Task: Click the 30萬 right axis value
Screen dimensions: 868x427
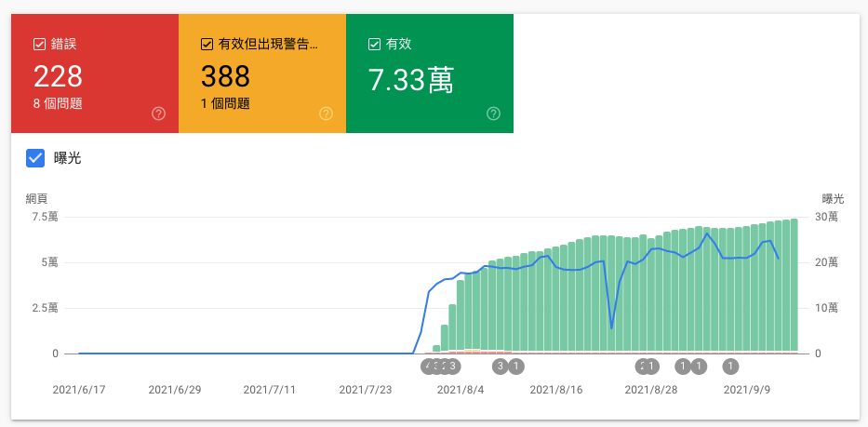Action: pos(825,217)
